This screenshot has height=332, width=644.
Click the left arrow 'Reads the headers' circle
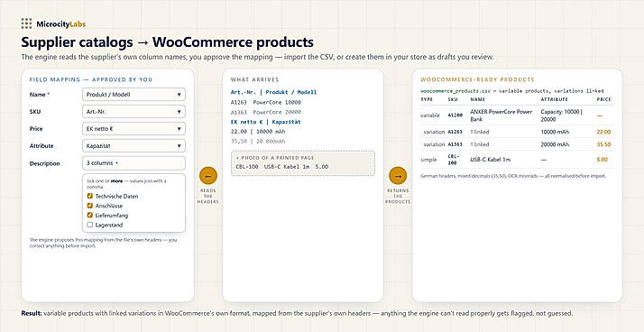(x=208, y=176)
